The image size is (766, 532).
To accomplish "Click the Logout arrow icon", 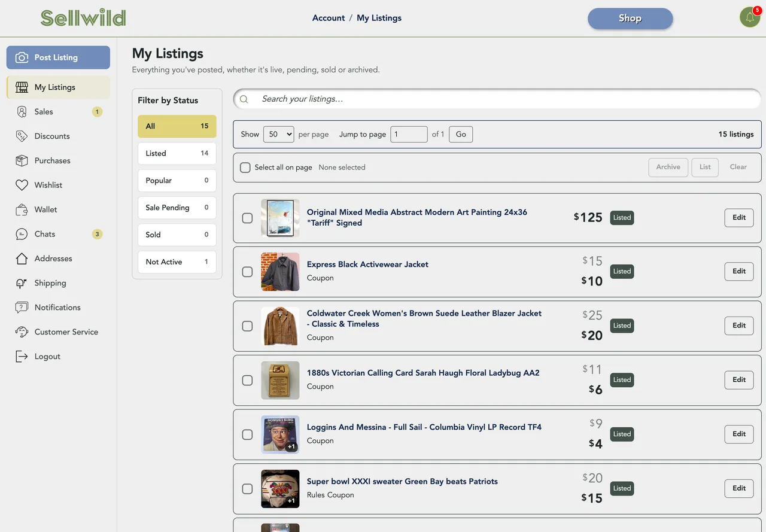I will 22,357.
